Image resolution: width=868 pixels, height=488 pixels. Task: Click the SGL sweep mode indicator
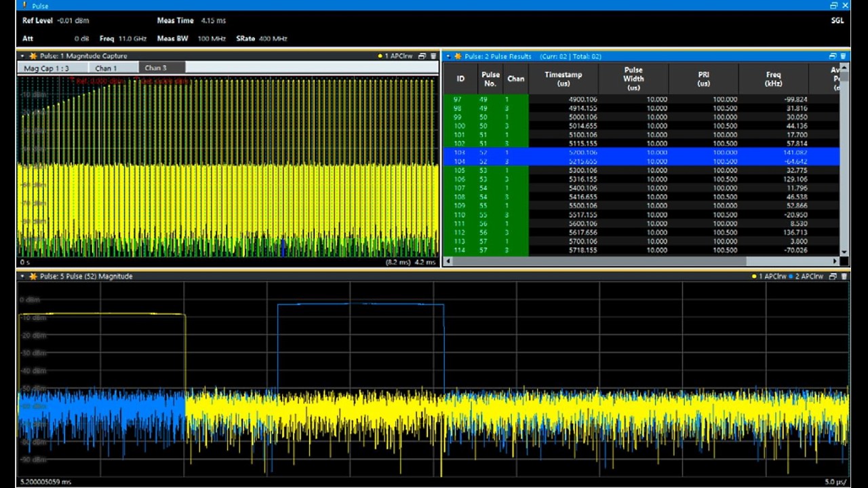click(x=837, y=21)
